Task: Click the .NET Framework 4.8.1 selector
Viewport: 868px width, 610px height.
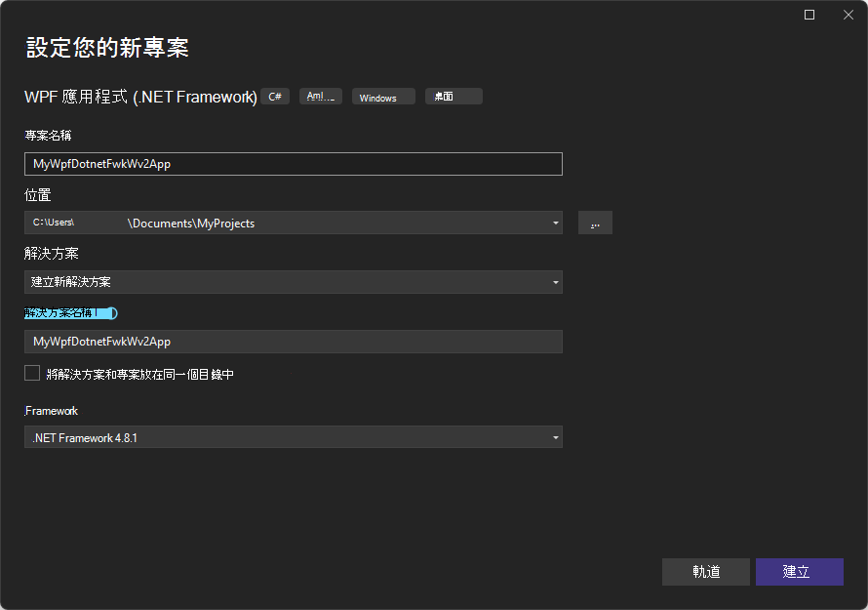Action: click(x=293, y=436)
